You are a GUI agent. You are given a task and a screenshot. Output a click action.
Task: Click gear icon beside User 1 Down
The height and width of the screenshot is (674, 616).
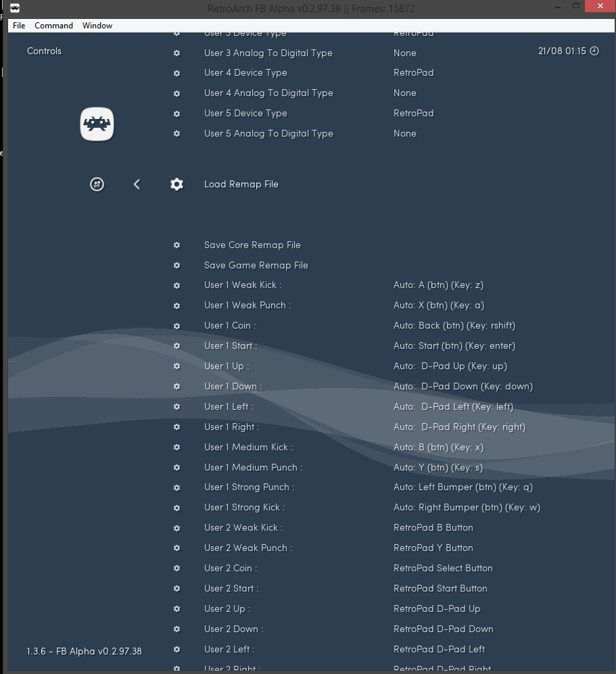click(176, 387)
